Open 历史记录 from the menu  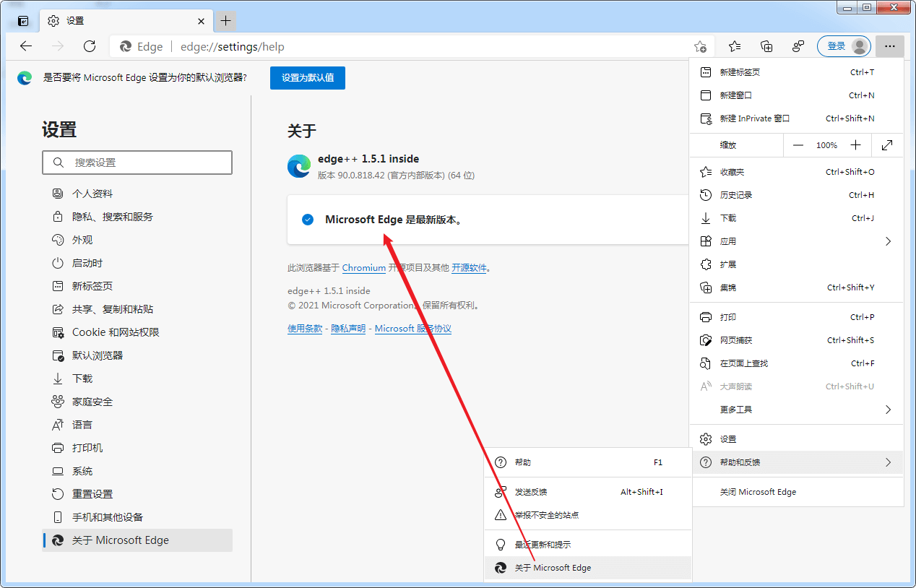(x=797, y=195)
